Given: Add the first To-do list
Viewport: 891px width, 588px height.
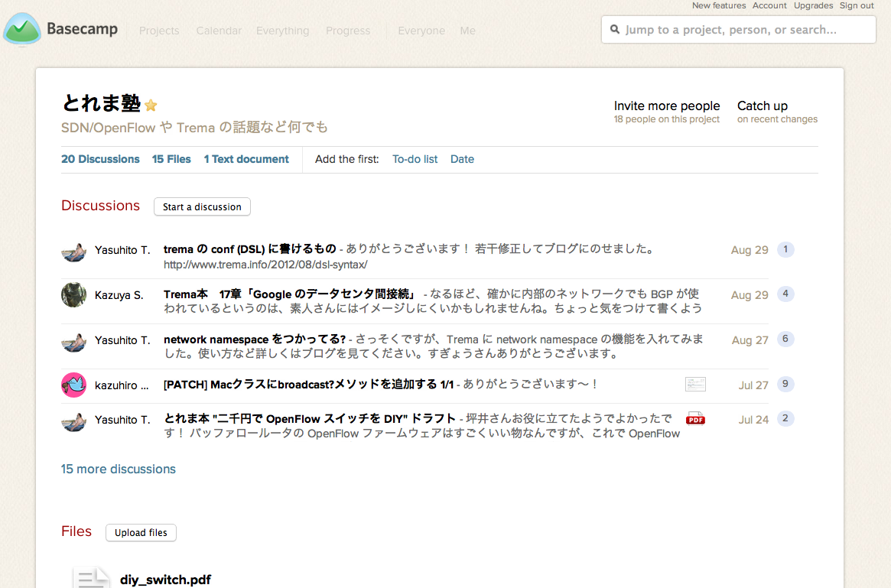Looking at the screenshot, I should click(x=415, y=159).
